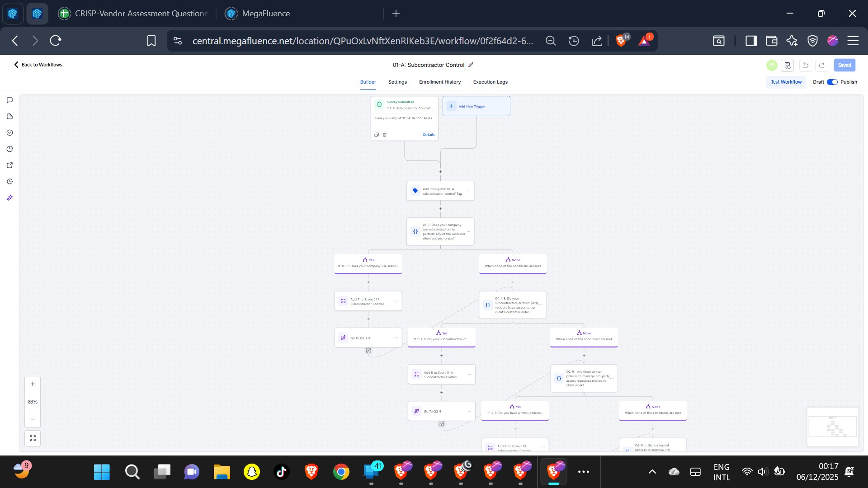This screenshot has height=488, width=868.
Task: Open the Execution Logs tab
Action: click(x=490, y=82)
